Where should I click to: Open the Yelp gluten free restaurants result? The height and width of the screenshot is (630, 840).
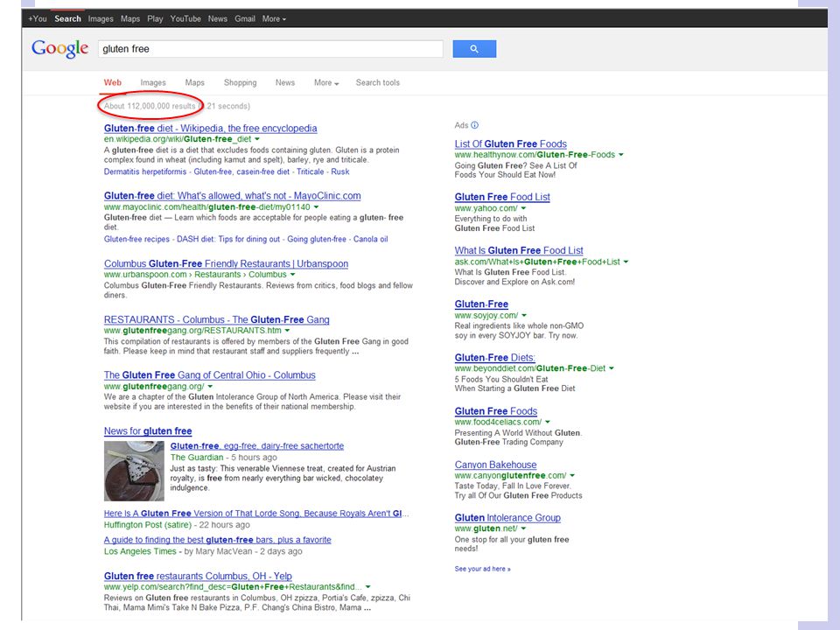pos(198,577)
